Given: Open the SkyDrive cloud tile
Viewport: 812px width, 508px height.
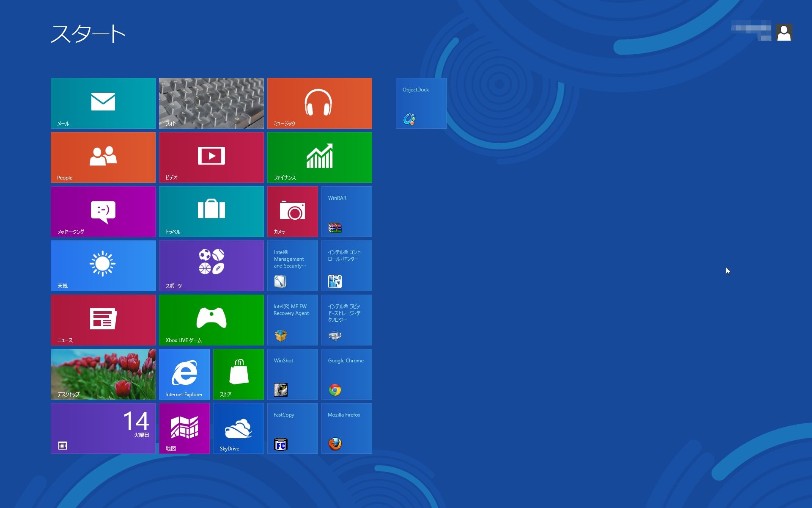Looking at the screenshot, I should 238,428.
